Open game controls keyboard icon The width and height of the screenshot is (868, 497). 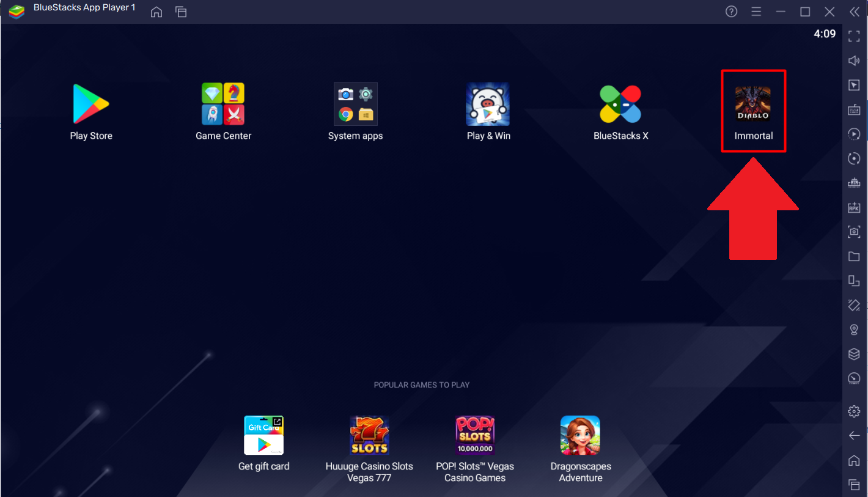click(854, 109)
